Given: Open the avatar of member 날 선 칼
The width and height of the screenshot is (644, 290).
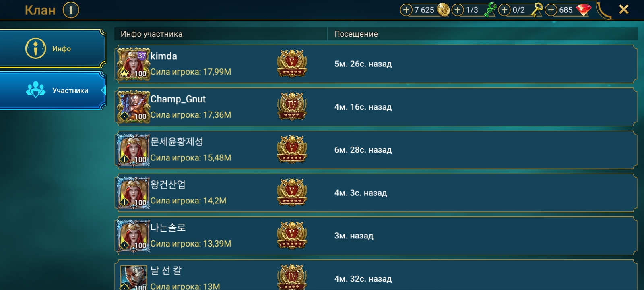Looking at the screenshot, I should [133, 278].
